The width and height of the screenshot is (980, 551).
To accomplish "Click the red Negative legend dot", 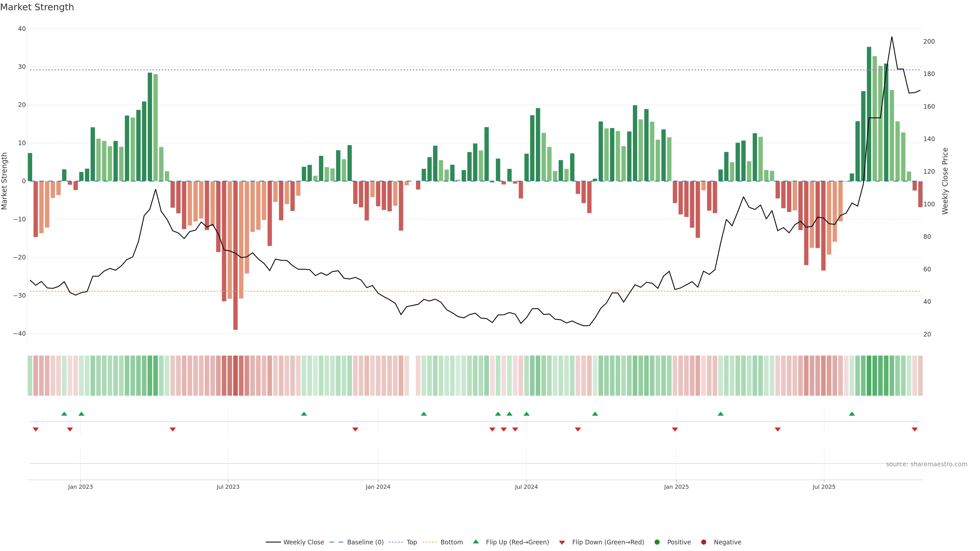I will [x=703, y=542].
